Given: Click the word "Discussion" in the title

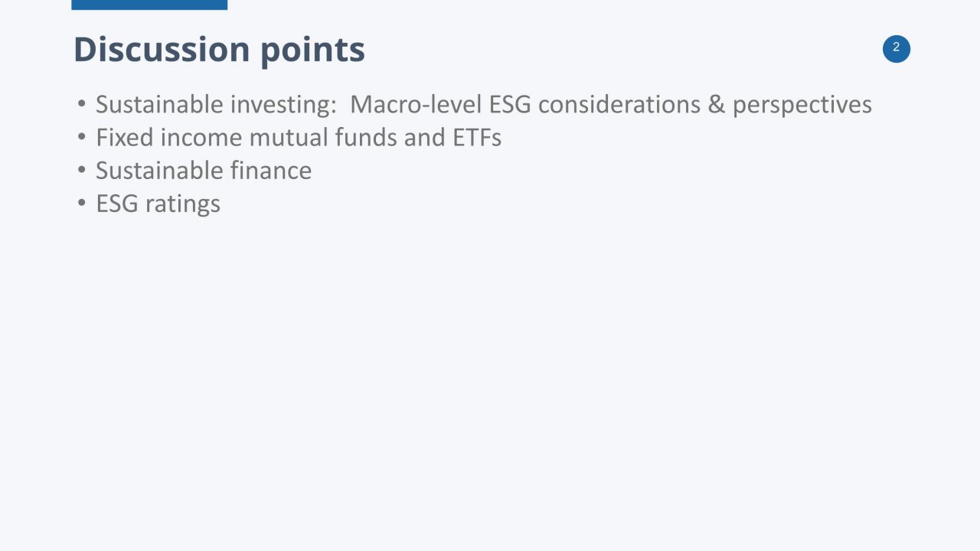Looking at the screenshot, I should [x=161, y=50].
